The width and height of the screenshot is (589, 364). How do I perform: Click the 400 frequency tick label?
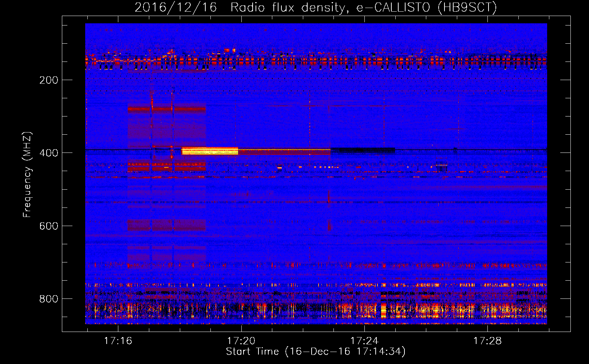tap(48, 153)
